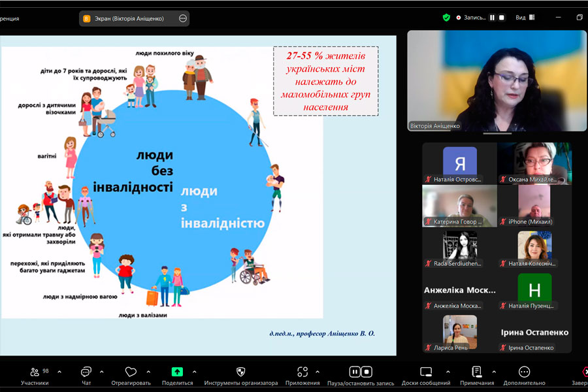The height and width of the screenshot is (392, 588).
Task: Click slide label вагітні
Action: click(x=47, y=156)
